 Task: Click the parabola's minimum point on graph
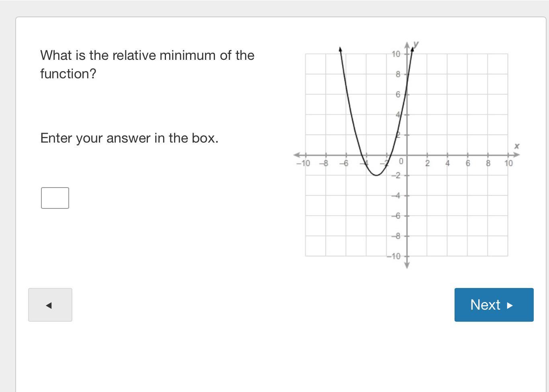click(x=376, y=175)
